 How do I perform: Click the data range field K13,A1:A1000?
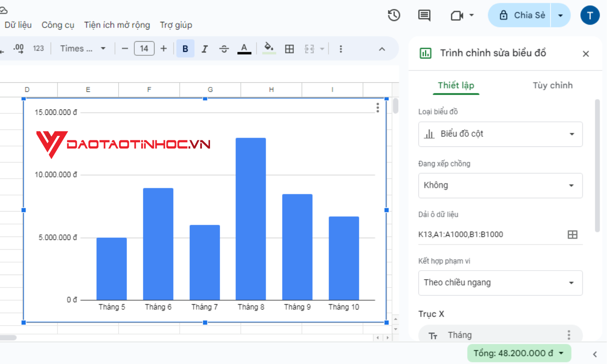pyautogui.click(x=461, y=234)
